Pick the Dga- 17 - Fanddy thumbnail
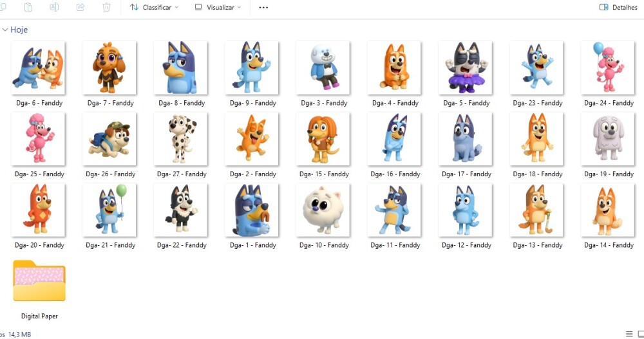The image size is (644, 339). coord(466,139)
